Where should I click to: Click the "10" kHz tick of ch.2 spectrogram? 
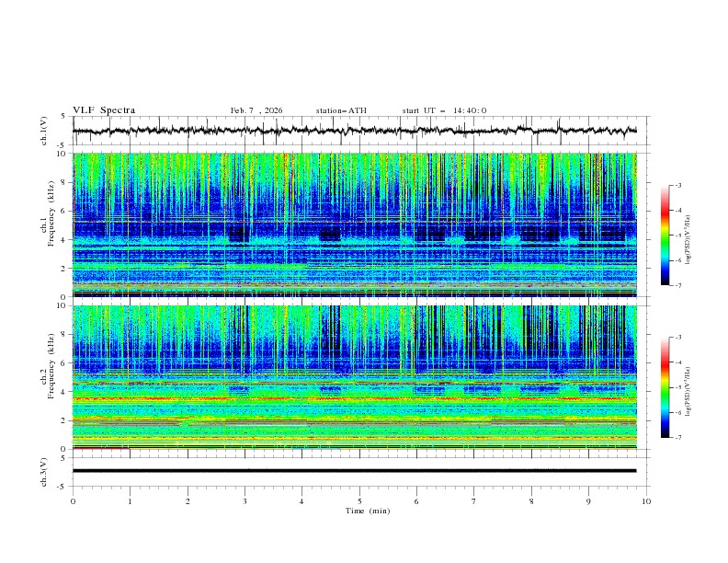[x=62, y=305]
